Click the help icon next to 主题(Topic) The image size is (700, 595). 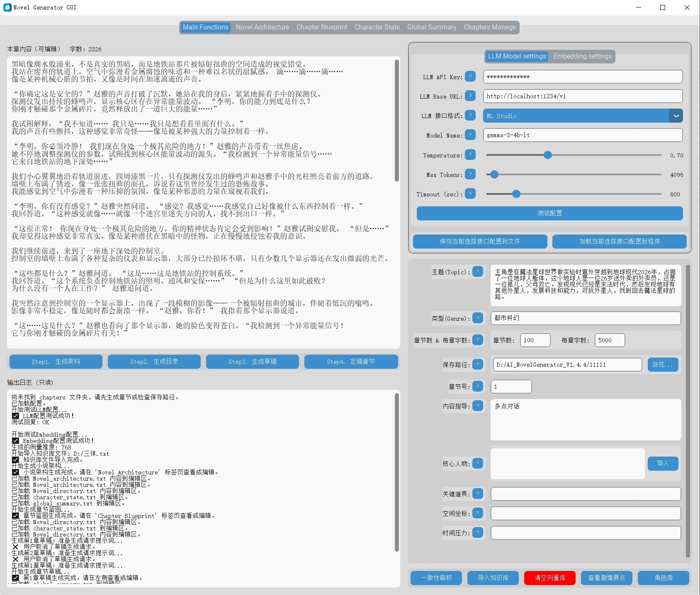pos(478,272)
